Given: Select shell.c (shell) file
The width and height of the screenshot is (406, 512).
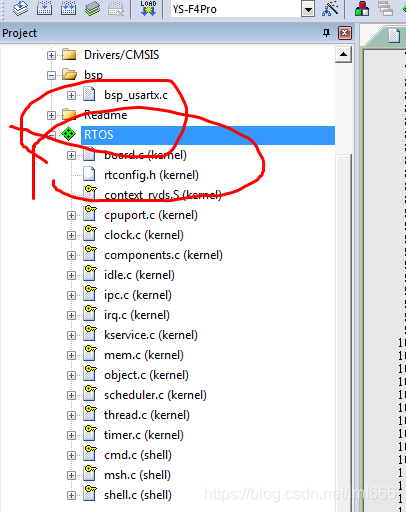Looking at the screenshot, I should 138,495.
